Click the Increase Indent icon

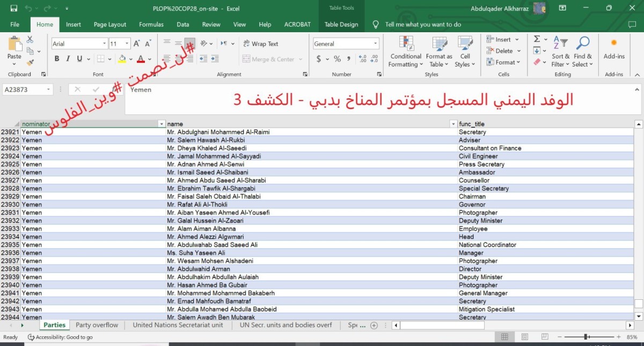216,59
